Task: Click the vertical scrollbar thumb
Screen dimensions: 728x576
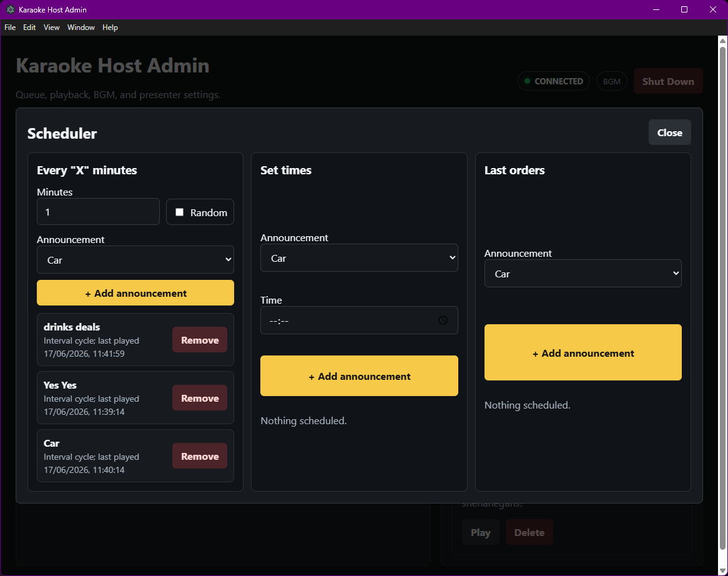Action: tap(722, 297)
